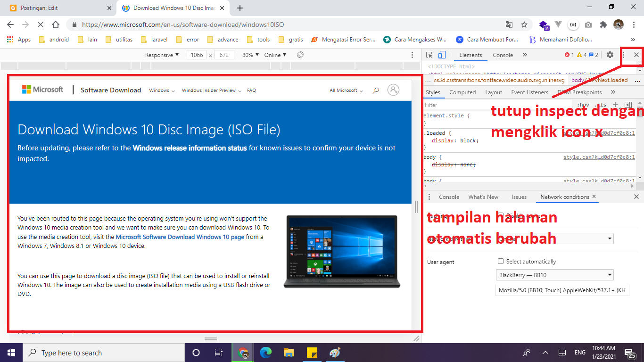Toggle the Disable cache checkbox
Viewport: 644px width, 362px height.
[x=501, y=215]
